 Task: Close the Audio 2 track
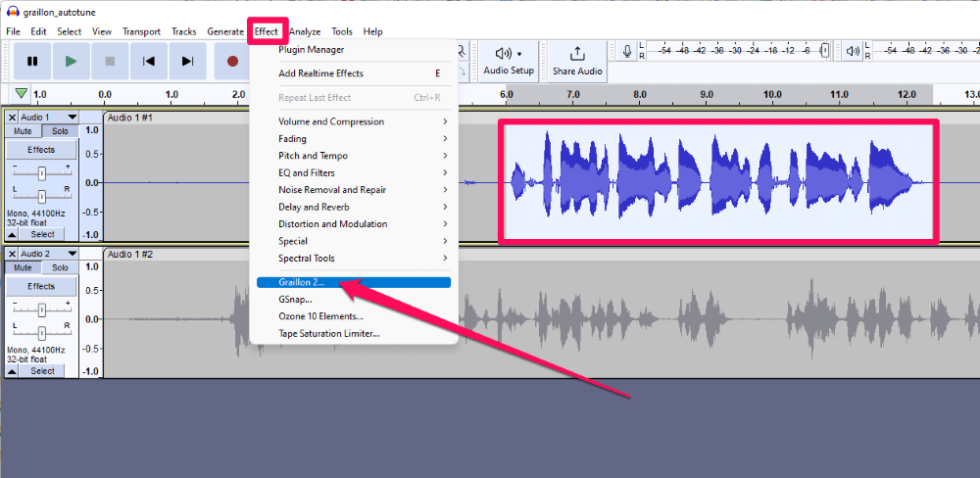pyautogui.click(x=12, y=254)
